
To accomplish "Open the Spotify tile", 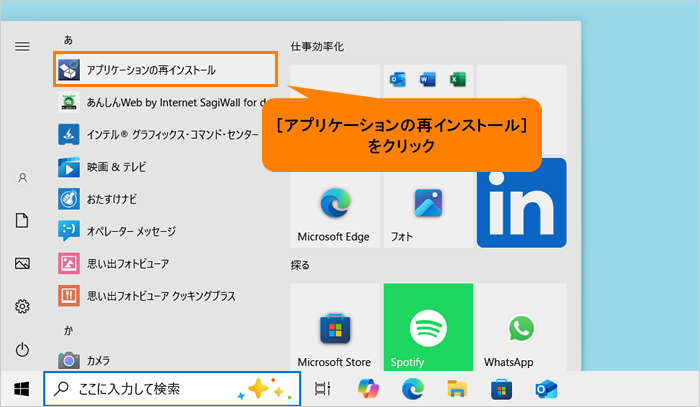I will (428, 327).
